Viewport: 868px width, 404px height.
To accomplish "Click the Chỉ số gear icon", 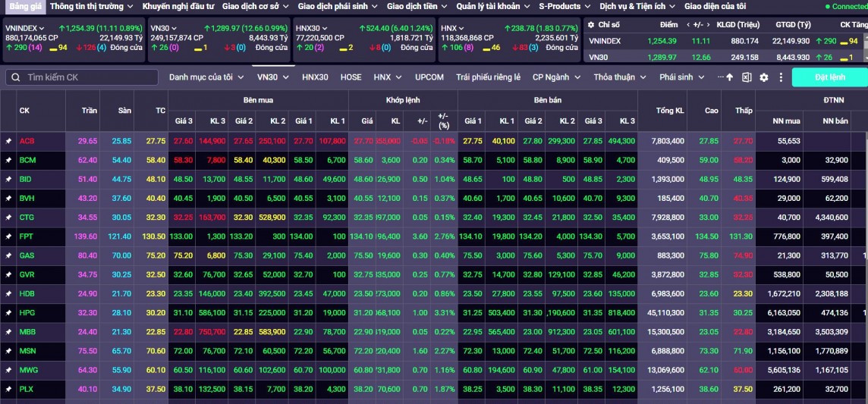I will pyautogui.click(x=591, y=25).
